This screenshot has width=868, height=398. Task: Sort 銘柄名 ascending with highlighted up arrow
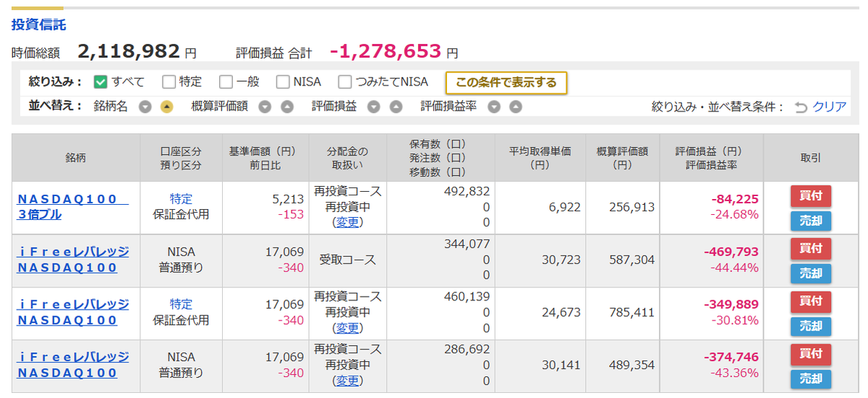click(167, 106)
